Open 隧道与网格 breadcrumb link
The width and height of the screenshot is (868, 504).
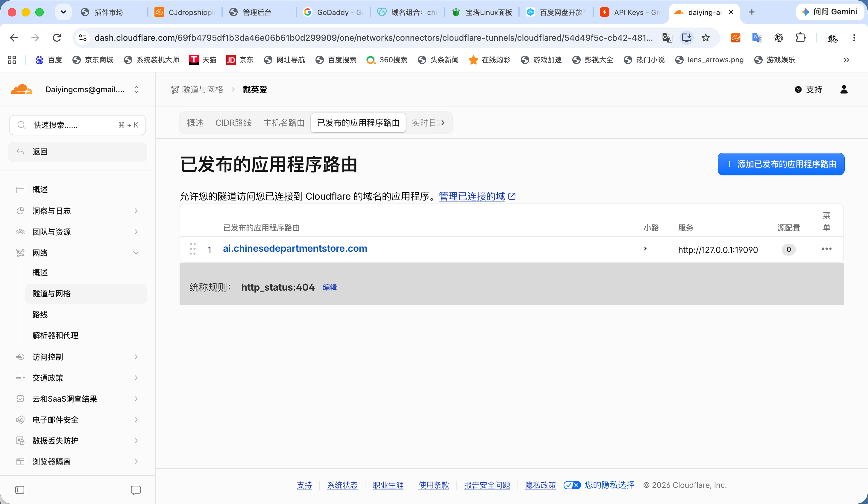point(197,89)
